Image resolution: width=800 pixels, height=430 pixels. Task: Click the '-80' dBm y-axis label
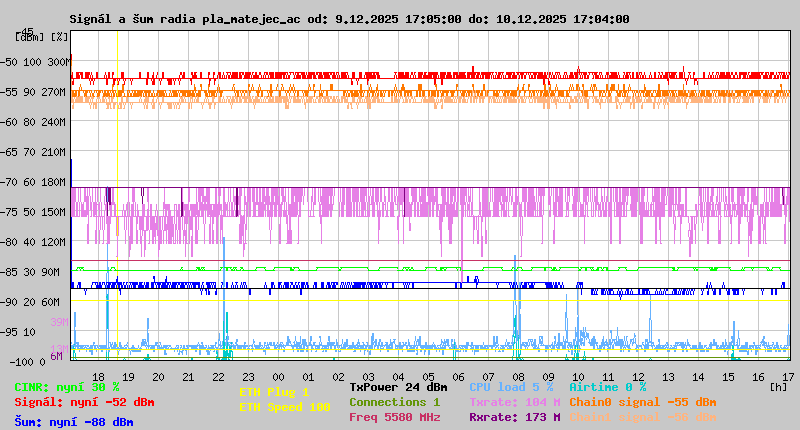point(9,242)
